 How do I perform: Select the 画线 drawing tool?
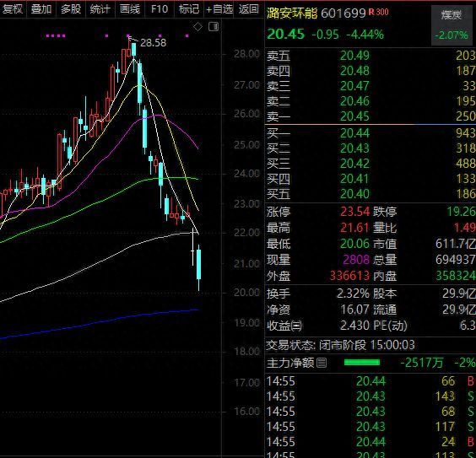130,9
